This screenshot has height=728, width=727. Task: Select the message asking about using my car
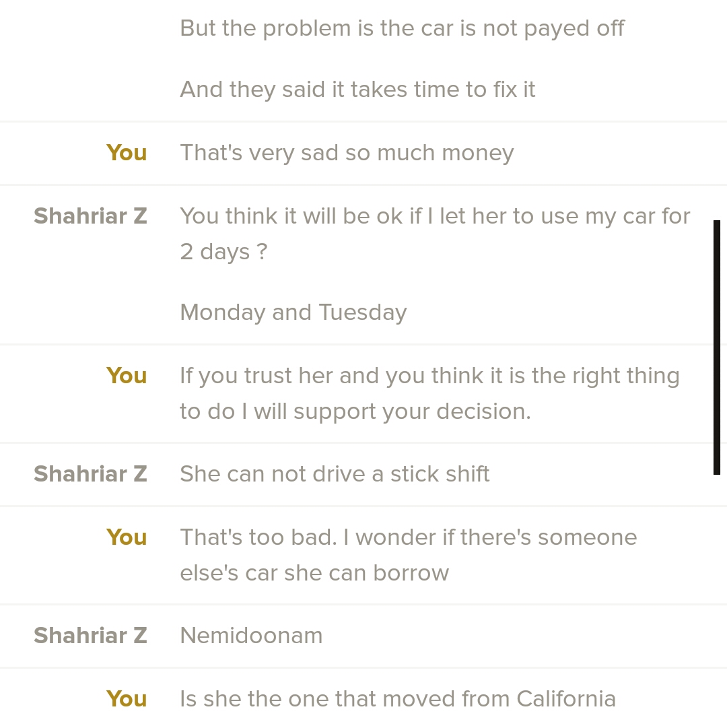pos(435,233)
